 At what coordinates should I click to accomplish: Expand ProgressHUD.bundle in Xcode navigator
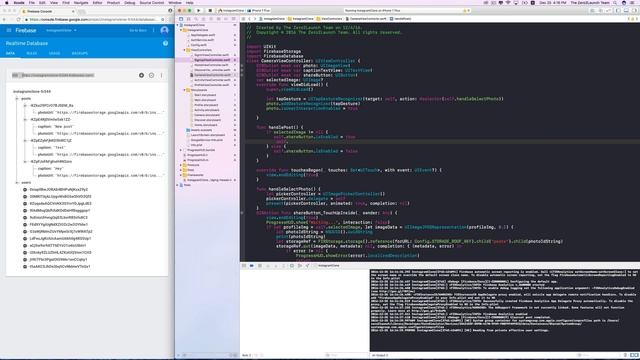(x=181, y=150)
